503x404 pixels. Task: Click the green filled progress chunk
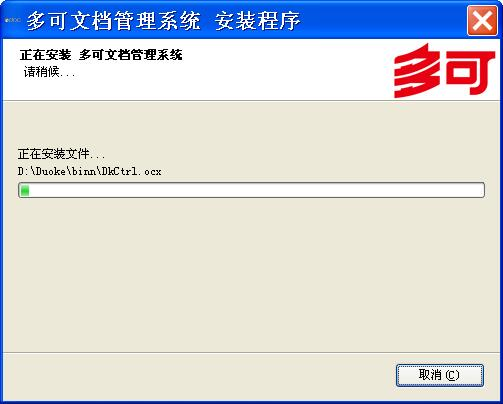point(25,190)
